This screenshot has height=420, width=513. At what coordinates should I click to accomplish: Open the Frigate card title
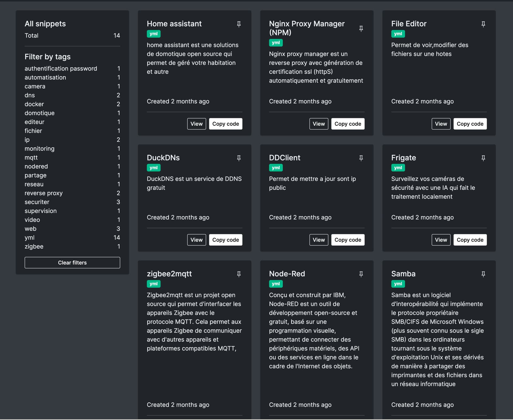403,158
